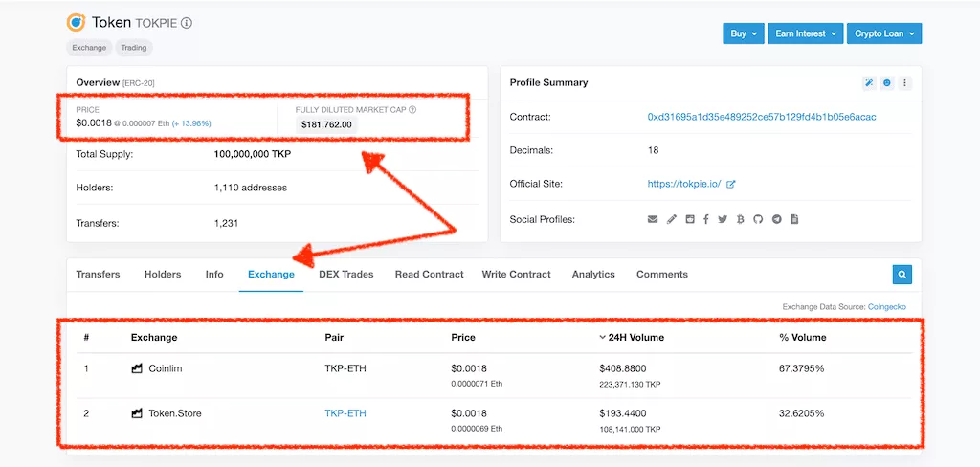Click the external link icon beside tokpie.io
980x467 pixels.
coord(731,185)
